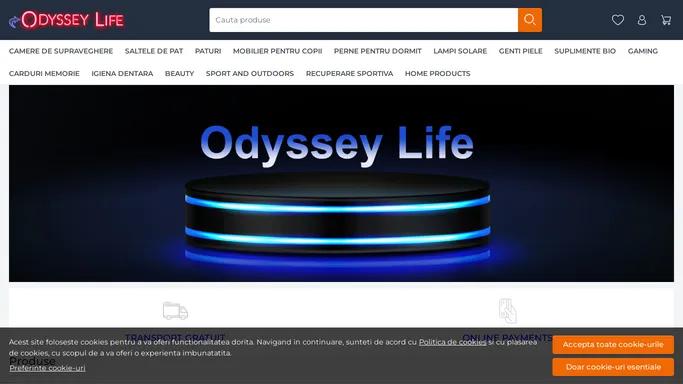
Task: Click the Odyssey Life logo in the header
Action: coord(67,20)
